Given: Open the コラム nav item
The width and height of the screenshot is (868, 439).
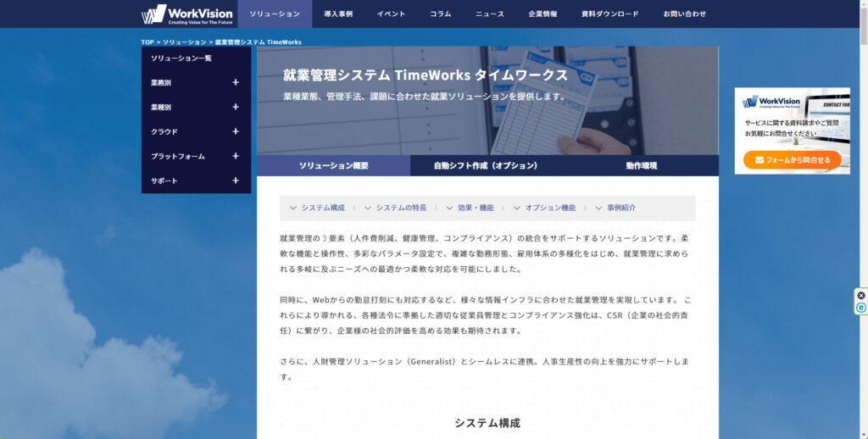Looking at the screenshot, I should coord(441,14).
